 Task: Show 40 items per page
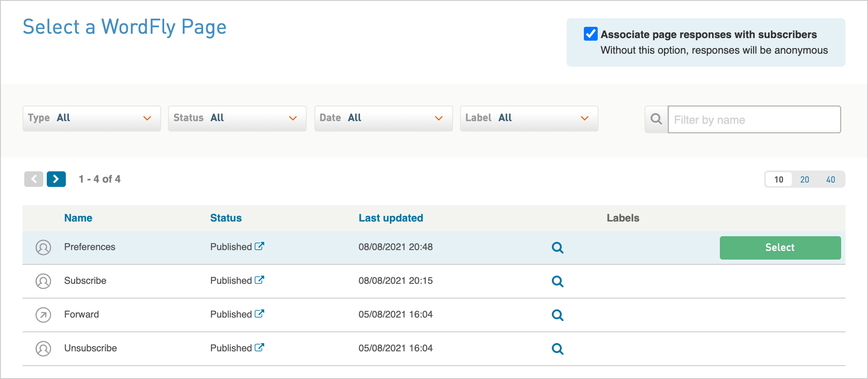[x=831, y=180]
